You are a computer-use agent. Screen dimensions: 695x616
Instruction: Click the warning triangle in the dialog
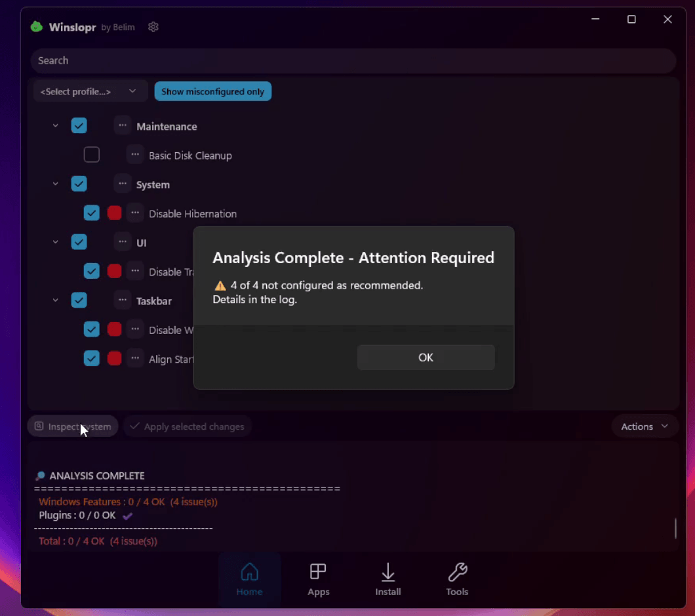coord(220,285)
